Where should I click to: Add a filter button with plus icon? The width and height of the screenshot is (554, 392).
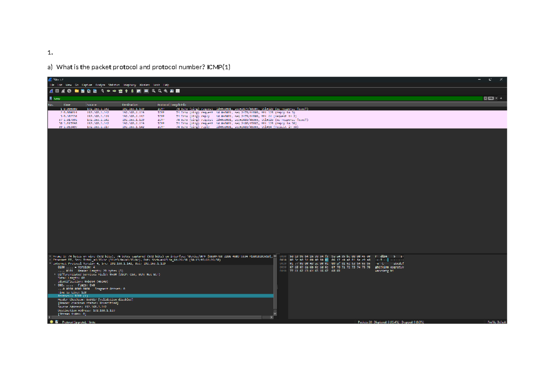pos(501,98)
